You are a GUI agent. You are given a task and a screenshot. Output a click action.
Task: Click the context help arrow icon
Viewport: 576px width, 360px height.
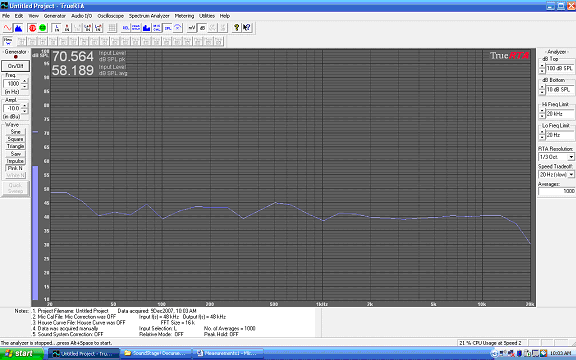[247, 28]
